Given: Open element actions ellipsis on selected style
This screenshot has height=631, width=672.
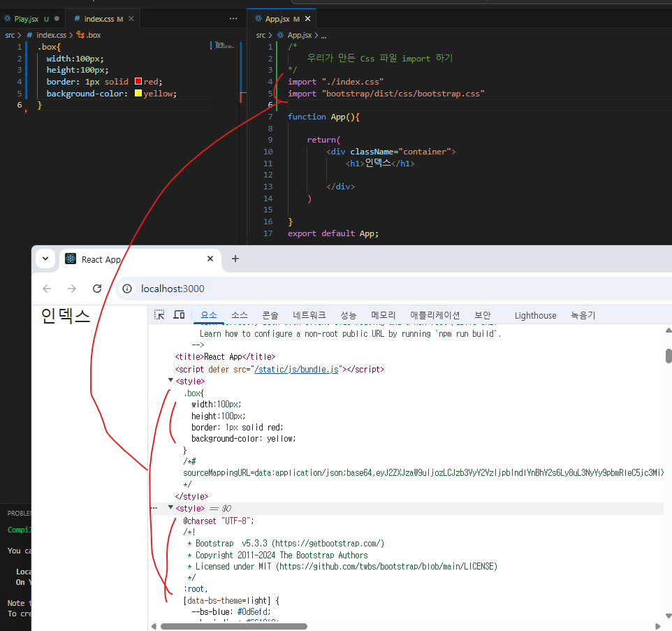Looking at the screenshot, I should point(154,508).
